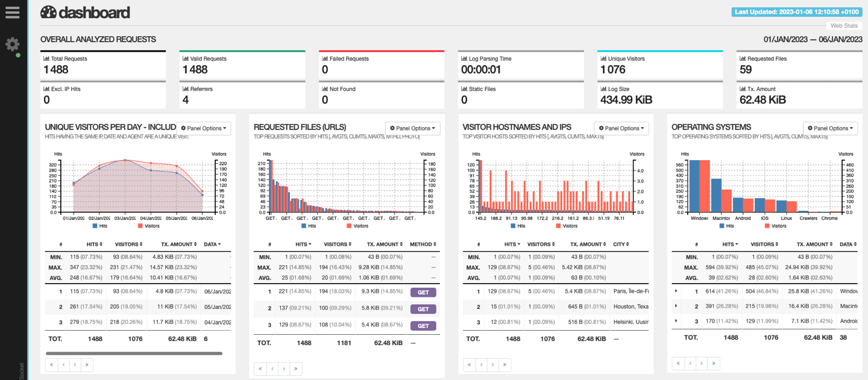Sort Visitor Hostnames table by City column
Image resolution: width=868 pixels, height=380 pixels.
621,245
